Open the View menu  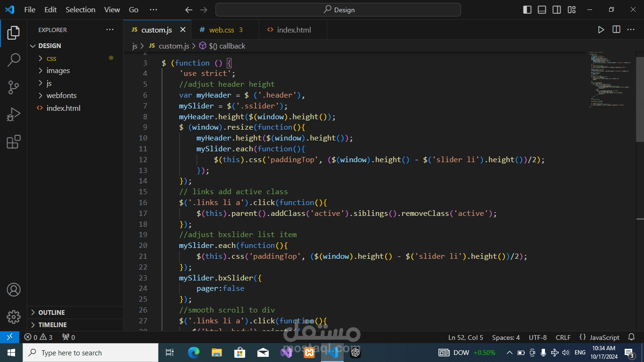coord(112,9)
